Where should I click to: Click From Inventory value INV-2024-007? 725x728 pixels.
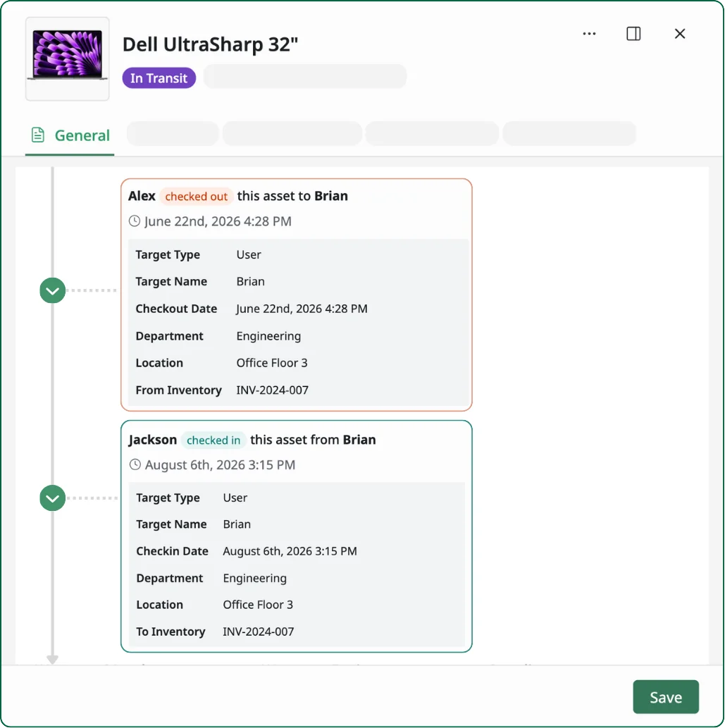click(273, 390)
